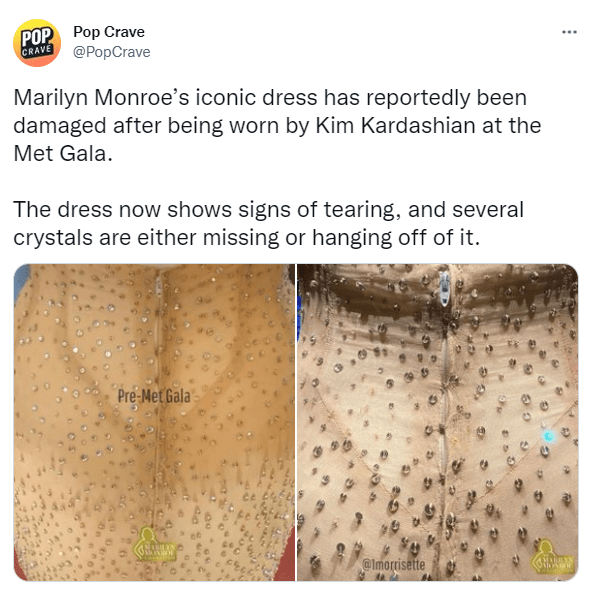Viewport: 595px width, 594px height.
Task: Click 'Marilyn Monroe's' at the tweet start
Action: pos(101,98)
